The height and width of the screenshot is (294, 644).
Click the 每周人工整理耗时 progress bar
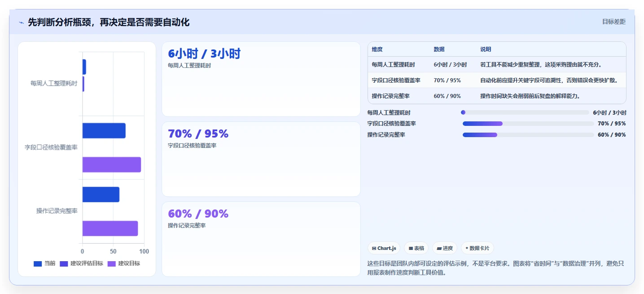point(525,112)
